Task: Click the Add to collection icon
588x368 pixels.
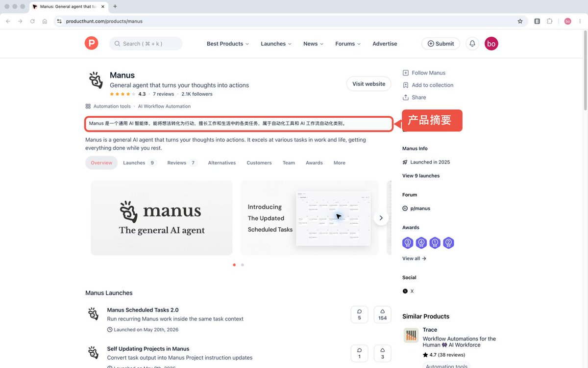Action: click(405, 85)
